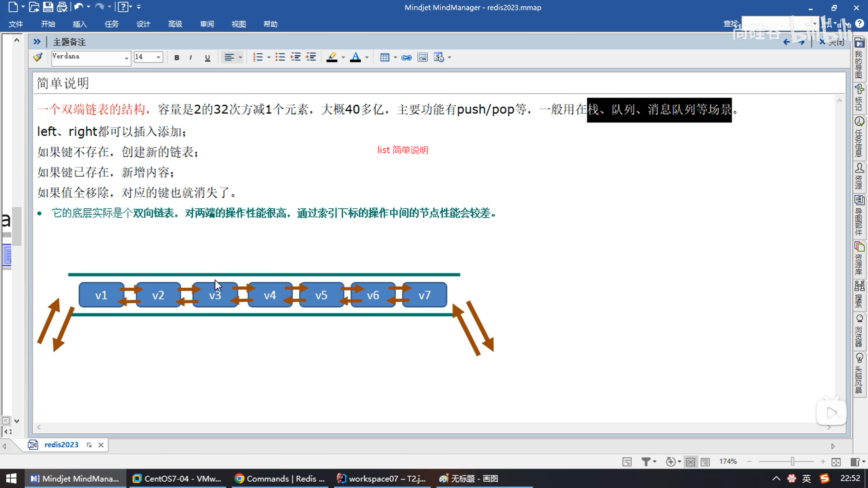Open the 插入 menu tab
The height and width of the screenshot is (488, 868).
click(x=80, y=24)
